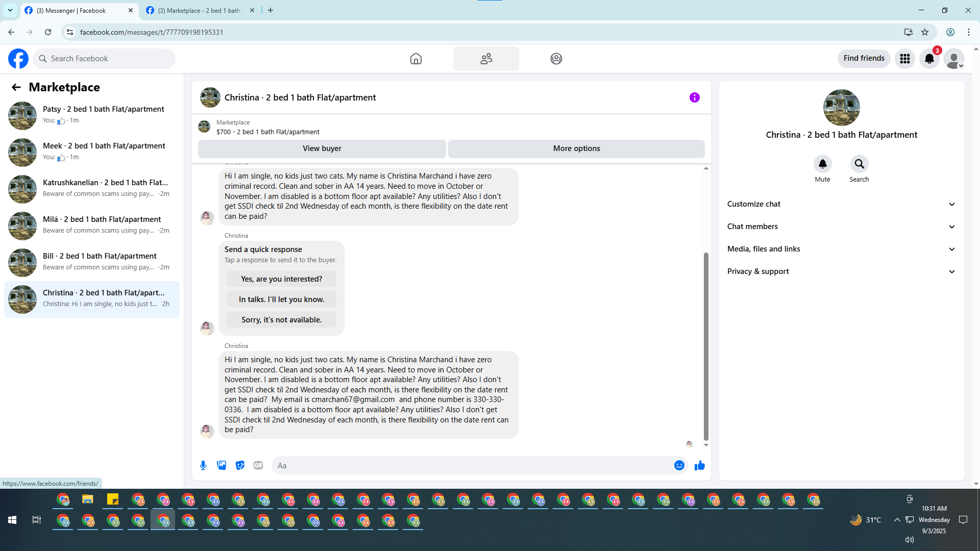This screenshot has height=551, width=980.
Task: Open the notifications bell
Action: pyautogui.click(x=929, y=59)
